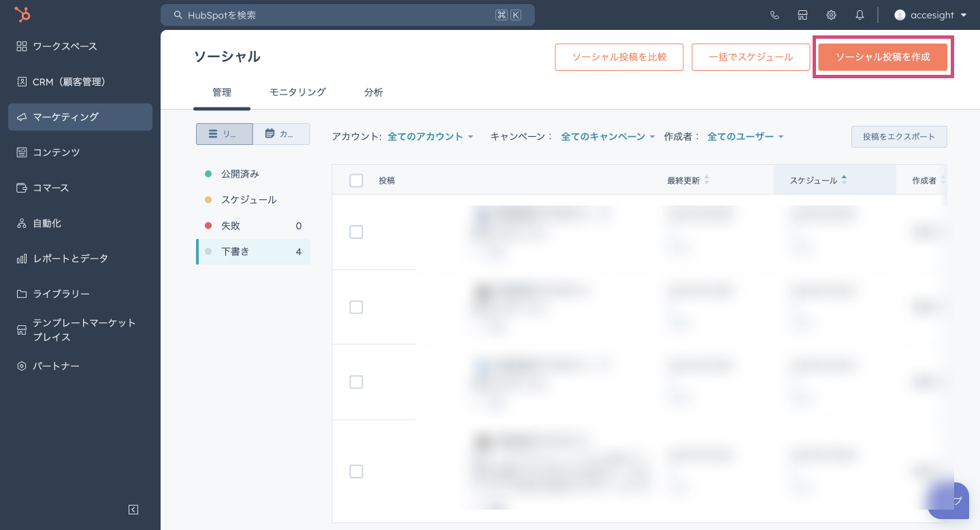The height and width of the screenshot is (530, 980).
Task: Check the third draft post row checkbox
Action: tap(356, 382)
